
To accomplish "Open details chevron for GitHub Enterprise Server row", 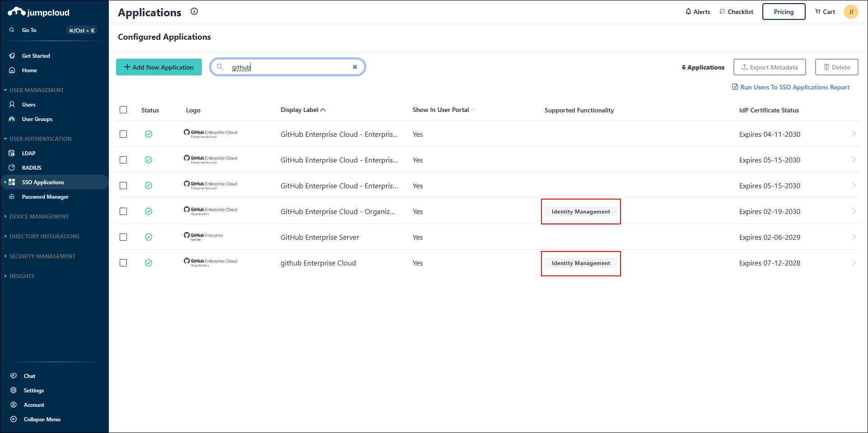I will [x=854, y=237].
